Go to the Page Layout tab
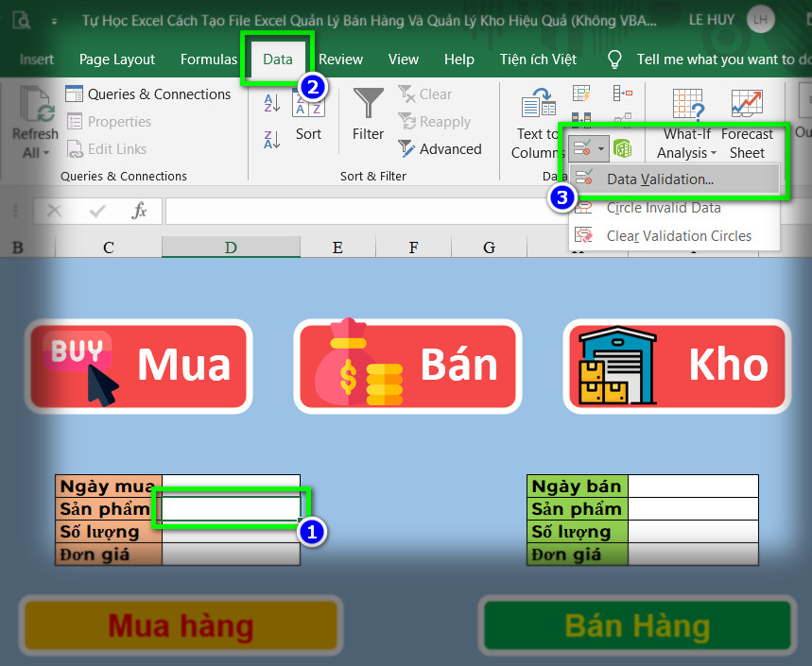 point(117,60)
